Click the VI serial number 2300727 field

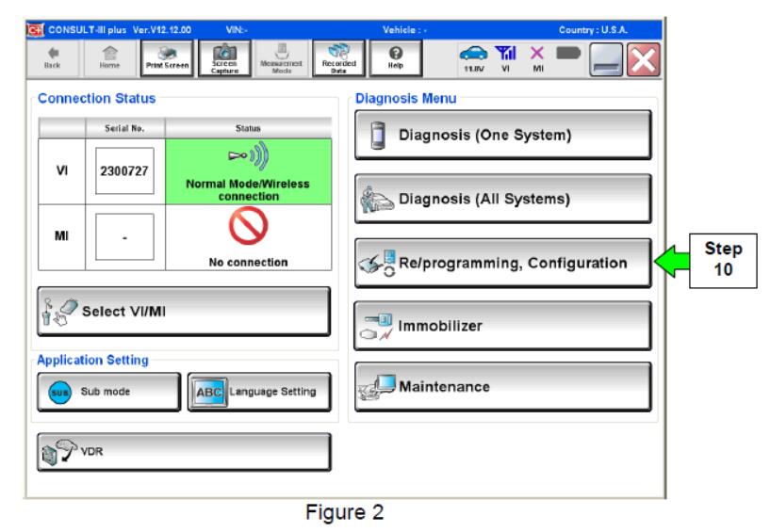click(124, 170)
